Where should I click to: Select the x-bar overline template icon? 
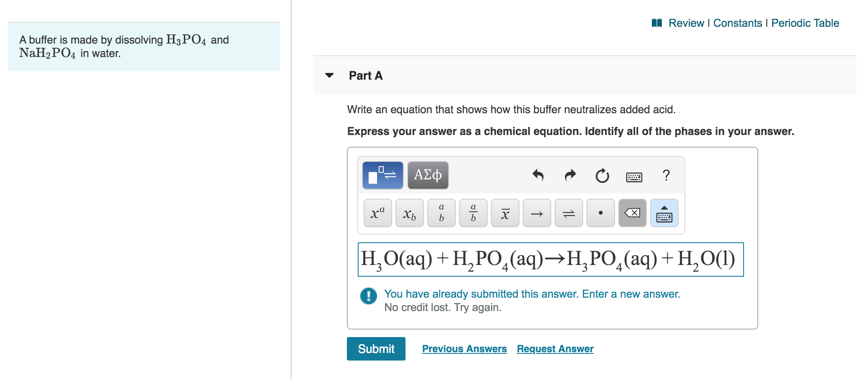point(505,213)
